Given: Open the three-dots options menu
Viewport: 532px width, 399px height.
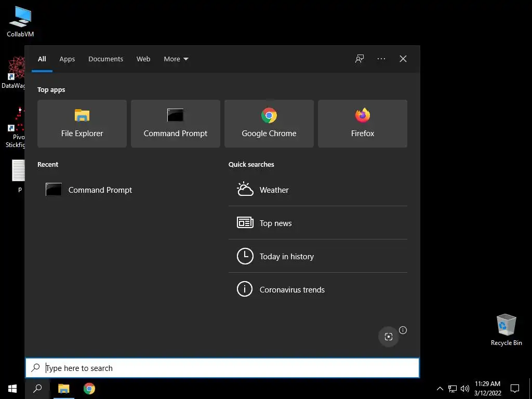Looking at the screenshot, I should coord(381,59).
